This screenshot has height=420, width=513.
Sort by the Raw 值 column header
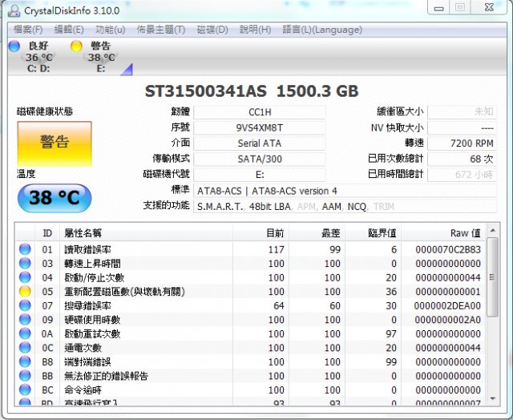coord(443,233)
